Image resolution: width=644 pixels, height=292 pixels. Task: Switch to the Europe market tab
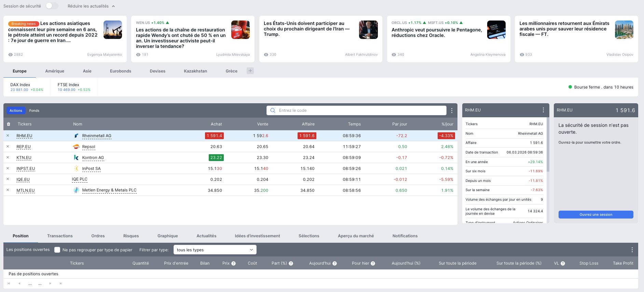(19, 71)
